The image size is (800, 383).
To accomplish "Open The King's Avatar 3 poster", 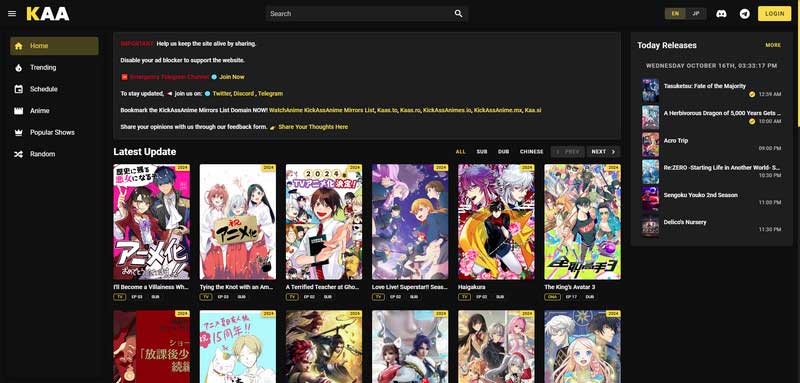I will pyautogui.click(x=583, y=222).
